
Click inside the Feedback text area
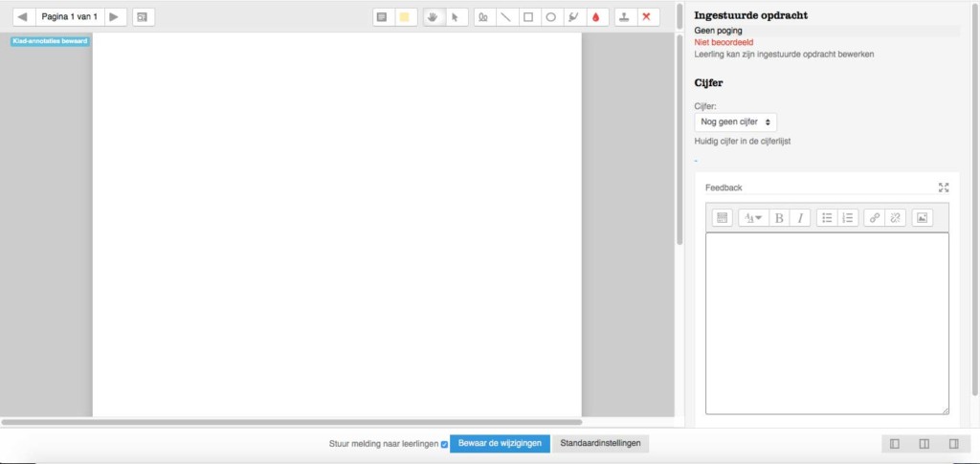(x=827, y=322)
